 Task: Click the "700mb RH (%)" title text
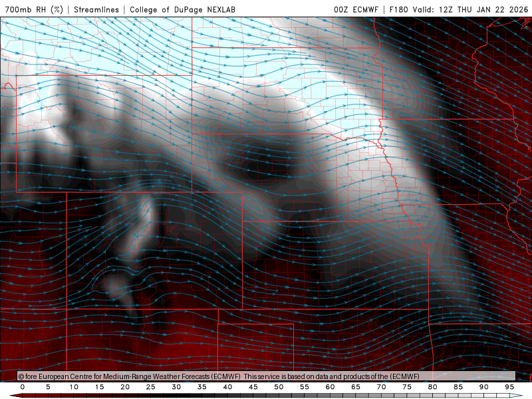(x=34, y=9)
